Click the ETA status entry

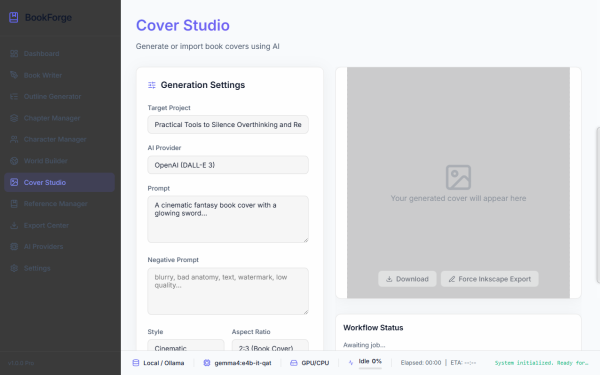click(x=463, y=363)
